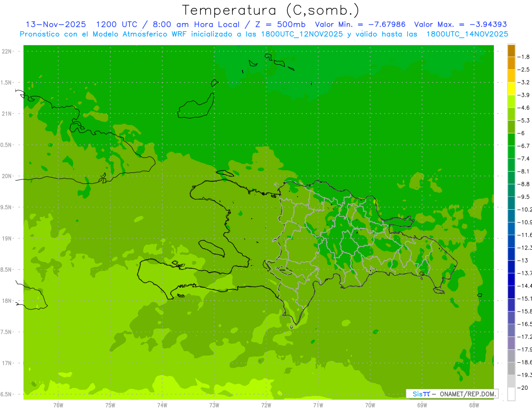Select the "Z = 500mb" level text

pyautogui.click(x=280, y=24)
